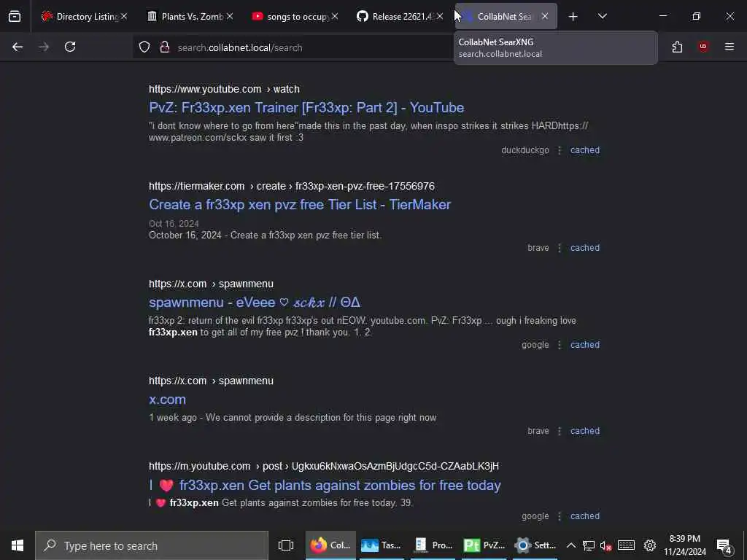Open cached link for spawnmenu eVeee result
Screen dimensions: 747x560
coord(585,345)
